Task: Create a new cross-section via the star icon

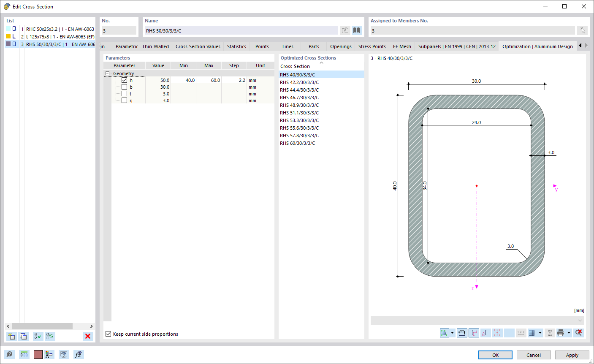Action: point(11,336)
